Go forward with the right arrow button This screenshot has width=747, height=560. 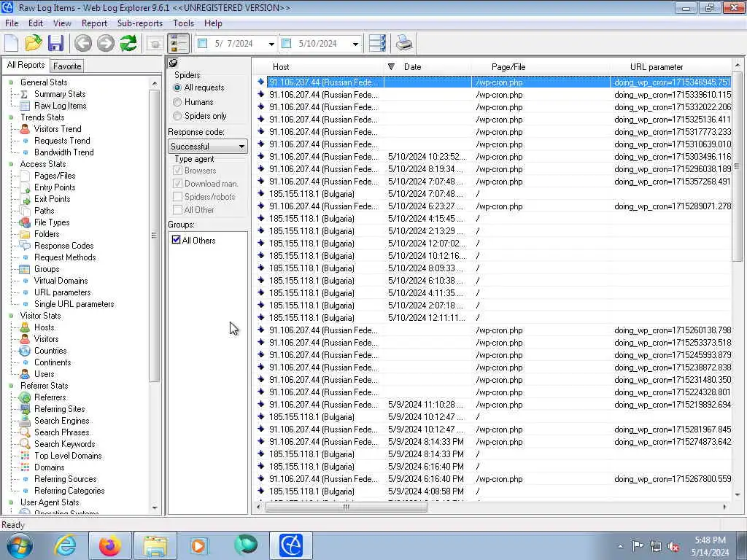click(106, 43)
